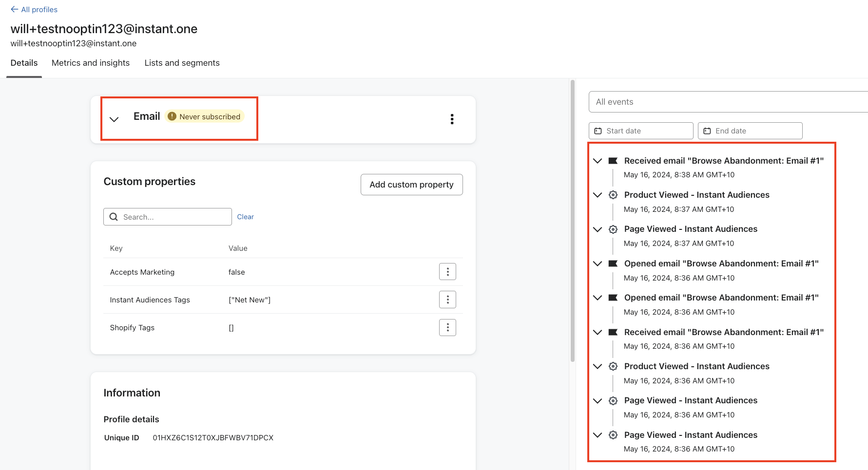The height and width of the screenshot is (470, 868).
Task: Go back to All profiles
Action: point(34,9)
